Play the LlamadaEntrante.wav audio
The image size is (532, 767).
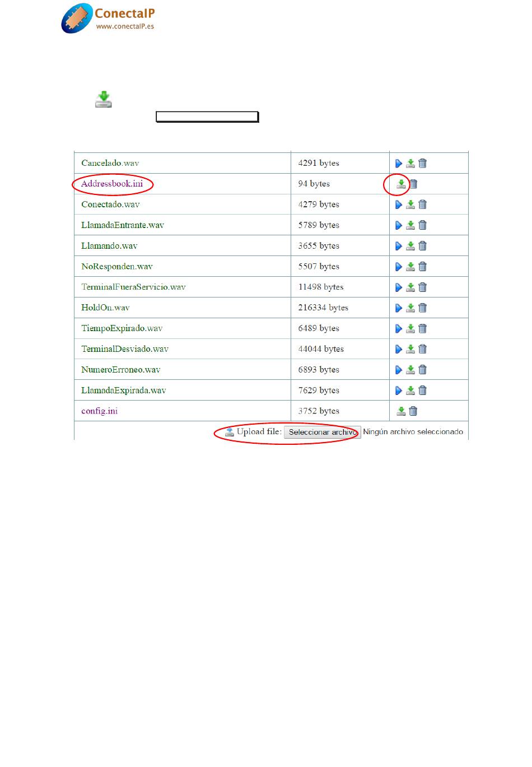[399, 225]
